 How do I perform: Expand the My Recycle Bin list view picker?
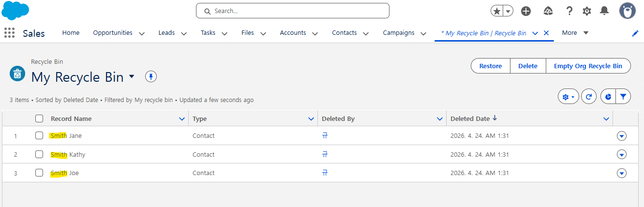132,77
